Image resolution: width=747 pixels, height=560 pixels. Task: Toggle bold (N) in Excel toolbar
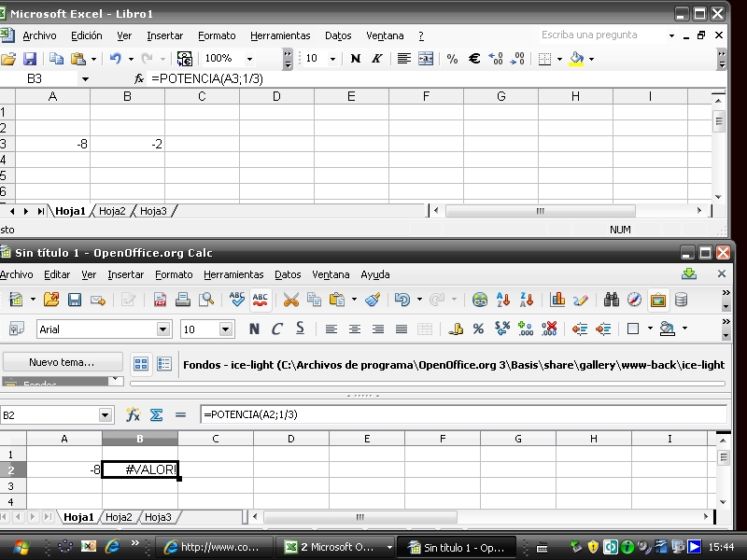[x=356, y=59]
